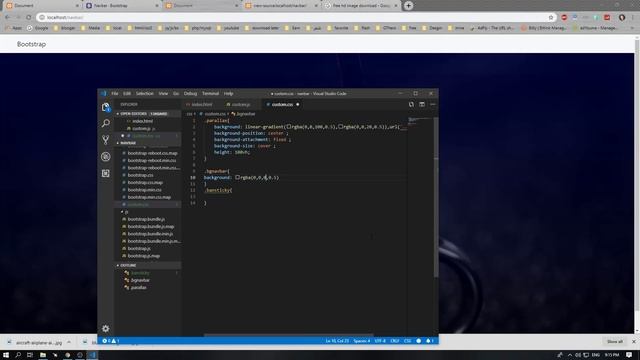
Task: Click the rgba color swatch on line 10
Action: [x=238, y=177]
